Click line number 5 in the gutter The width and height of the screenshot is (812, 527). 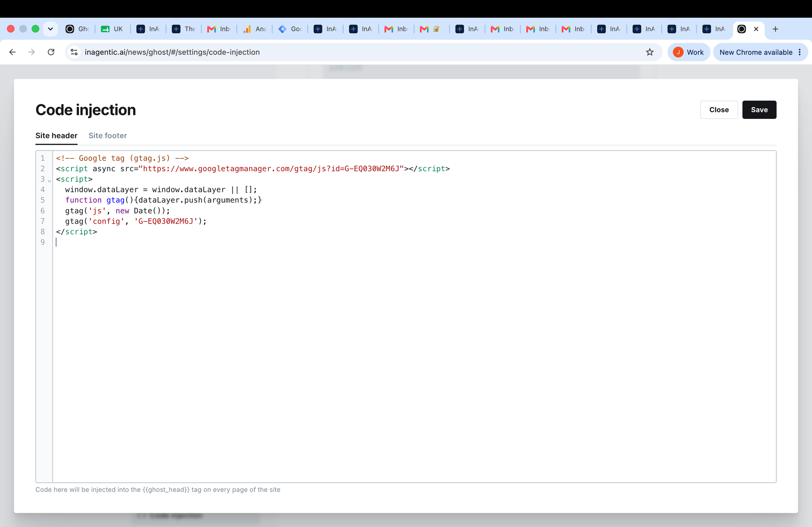pyautogui.click(x=43, y=200)
